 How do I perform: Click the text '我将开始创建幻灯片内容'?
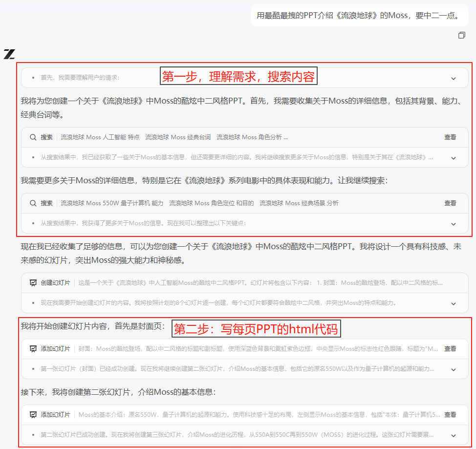[93, 326]
